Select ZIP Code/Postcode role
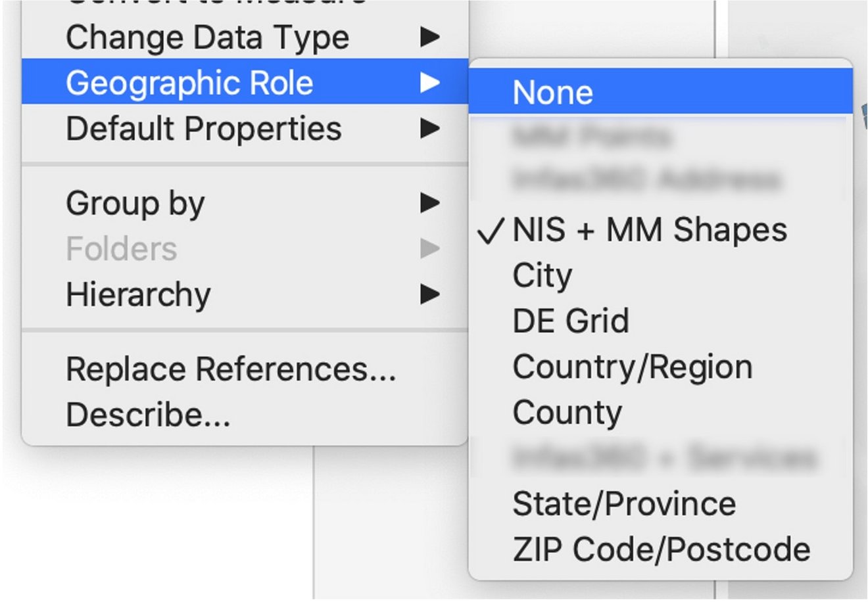The image size is (868, 602). click(x=661, y=549)
